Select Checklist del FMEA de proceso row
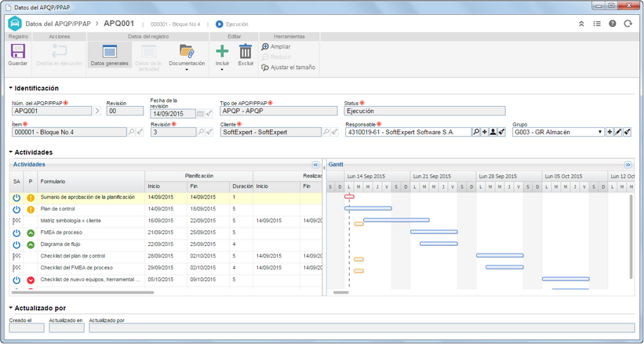Image resolution: width=644 pixels, height=344 pixels. coord(166,268)
